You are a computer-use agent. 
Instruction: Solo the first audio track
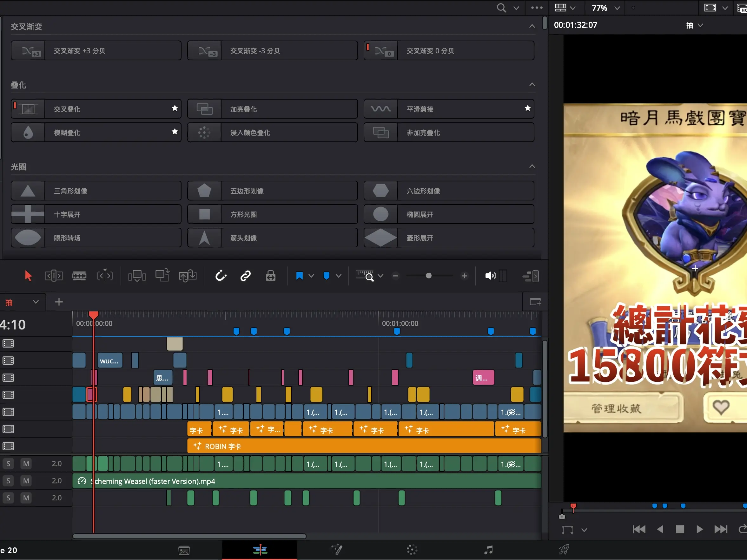tap(8, 464)
